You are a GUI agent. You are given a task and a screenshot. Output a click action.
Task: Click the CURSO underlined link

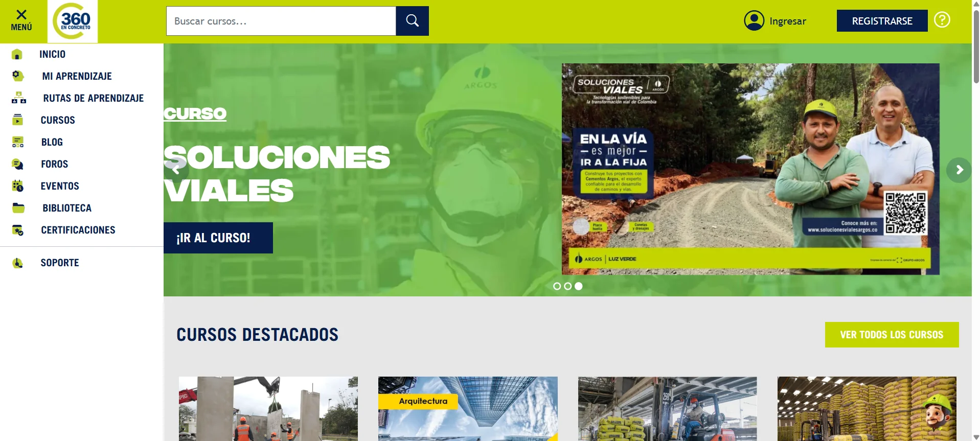coord(195,113)
